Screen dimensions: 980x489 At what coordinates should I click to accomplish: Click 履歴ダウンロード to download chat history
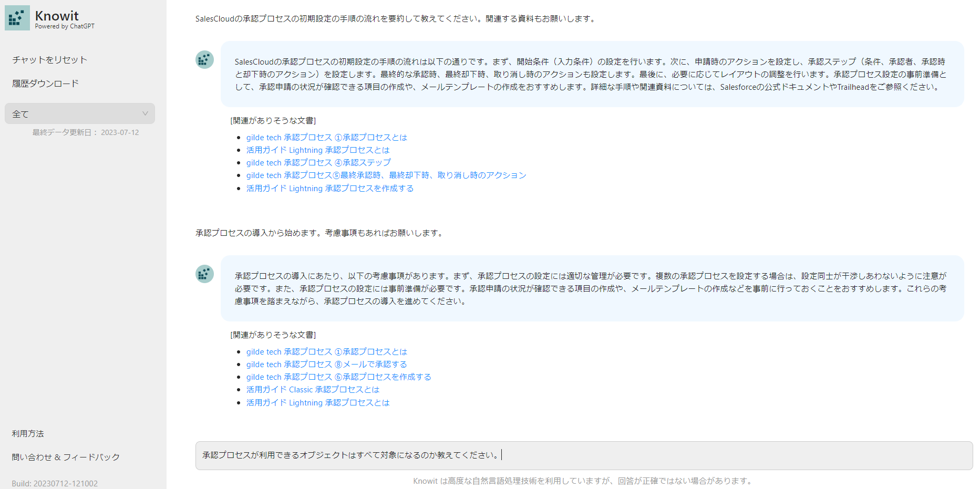click(45, 83)
